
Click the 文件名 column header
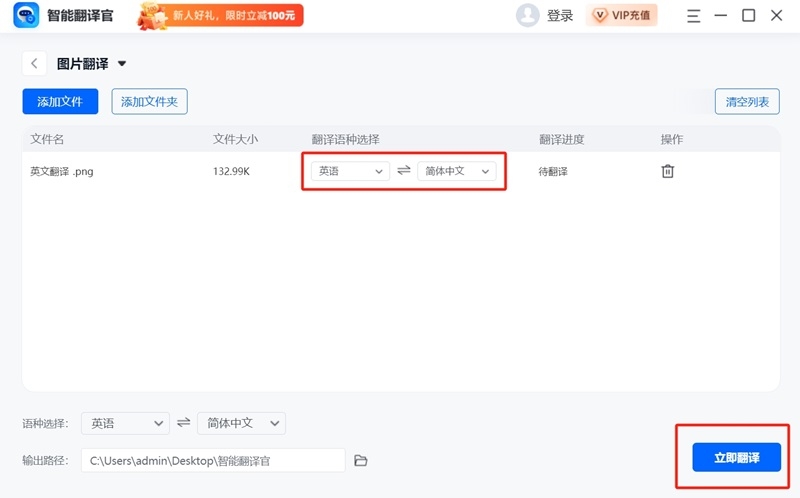tap(47, 139)
